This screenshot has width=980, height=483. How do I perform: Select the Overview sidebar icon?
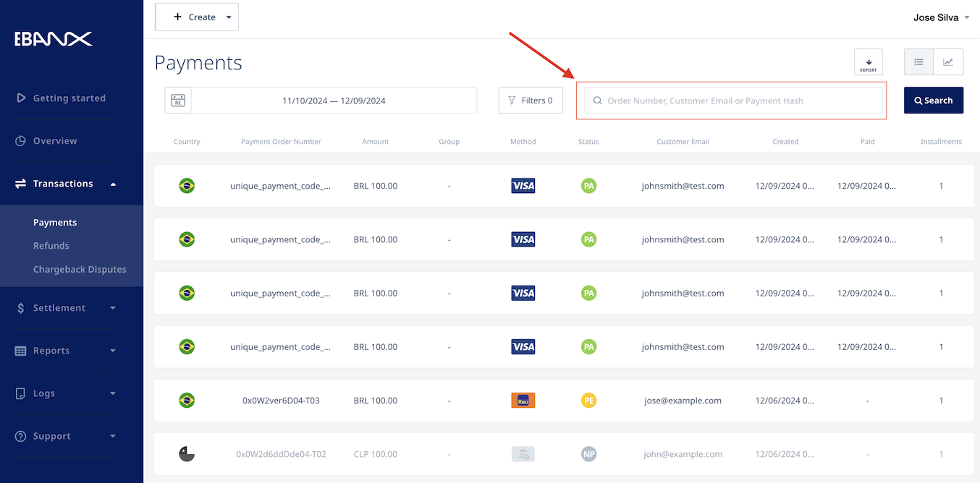click(22, 140)
